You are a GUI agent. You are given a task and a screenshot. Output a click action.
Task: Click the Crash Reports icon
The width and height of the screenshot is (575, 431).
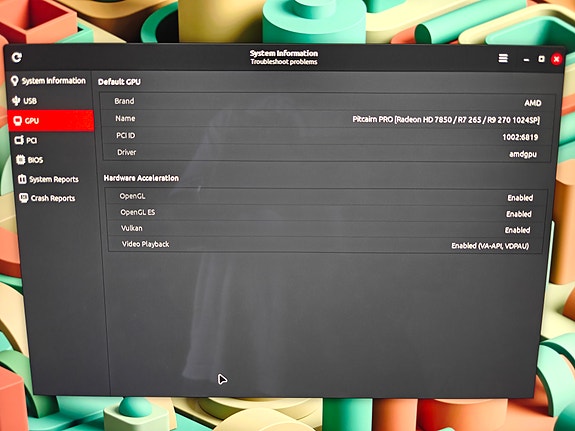[23, 198]
